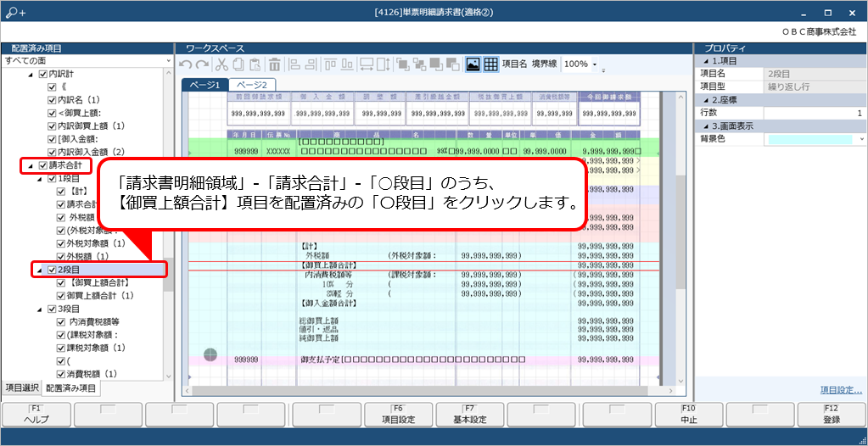Collapse the 請求合計 tree node

pyautogui.click(x=31, y=165)
